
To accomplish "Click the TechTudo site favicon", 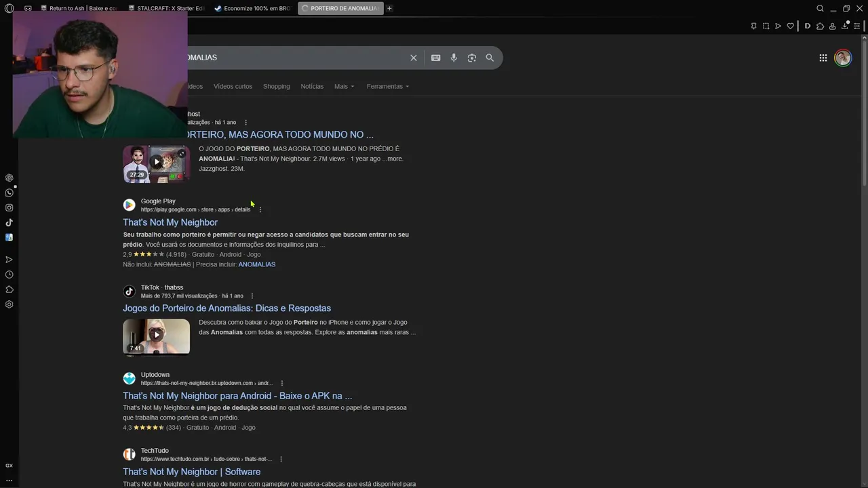I will click(x=129, y=454).
